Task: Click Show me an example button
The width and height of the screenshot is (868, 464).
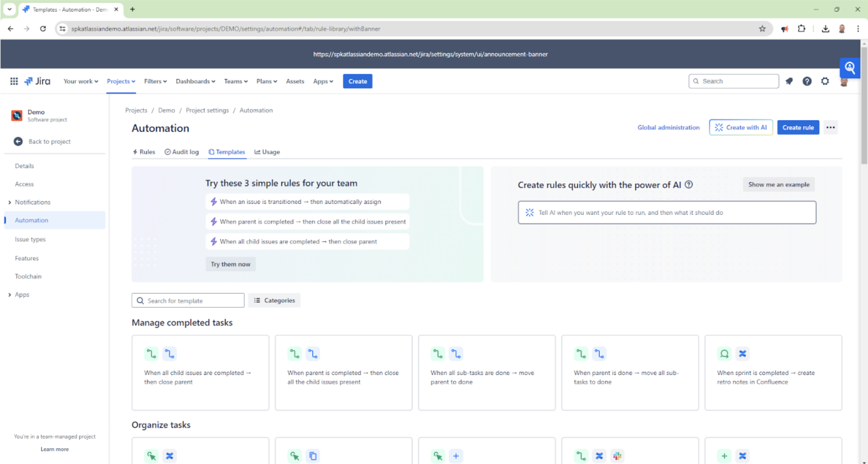Action: pos(778,185)
